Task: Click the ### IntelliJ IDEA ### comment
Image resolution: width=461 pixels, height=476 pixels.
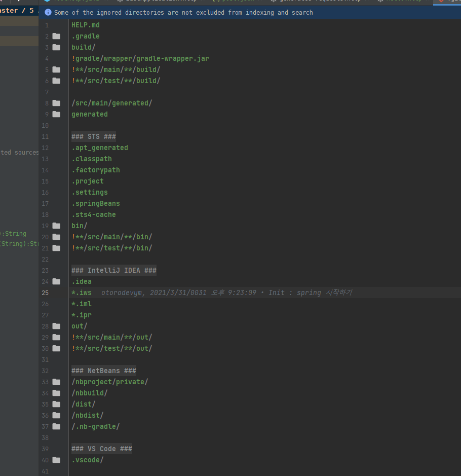Action: 114,271
